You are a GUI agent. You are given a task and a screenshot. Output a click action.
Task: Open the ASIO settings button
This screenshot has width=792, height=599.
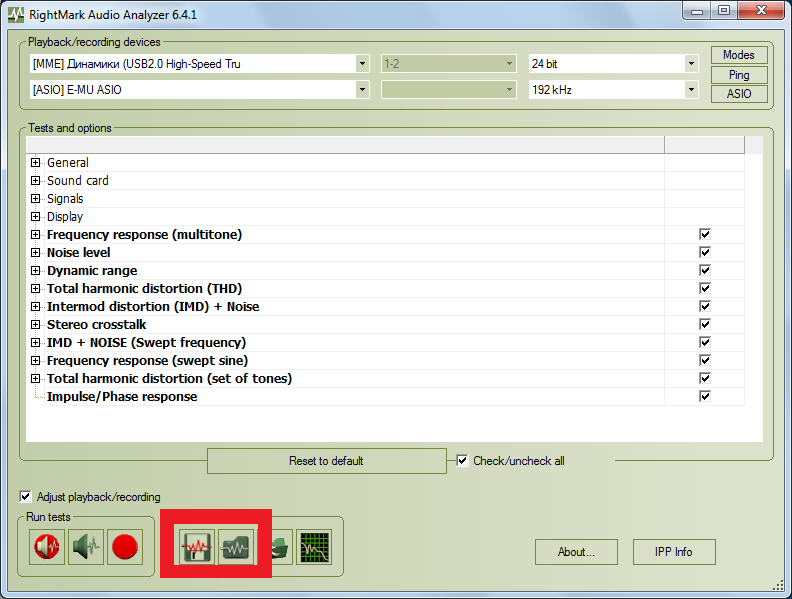[739, 94]
